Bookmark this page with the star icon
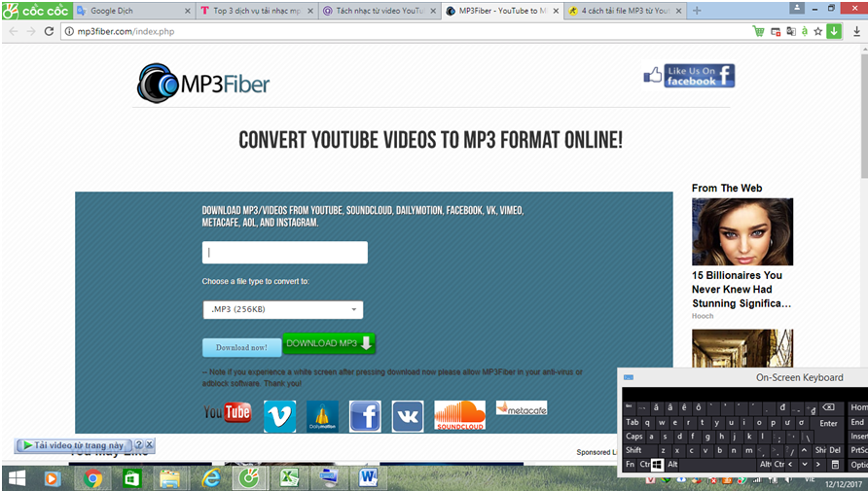 (817, 31)
